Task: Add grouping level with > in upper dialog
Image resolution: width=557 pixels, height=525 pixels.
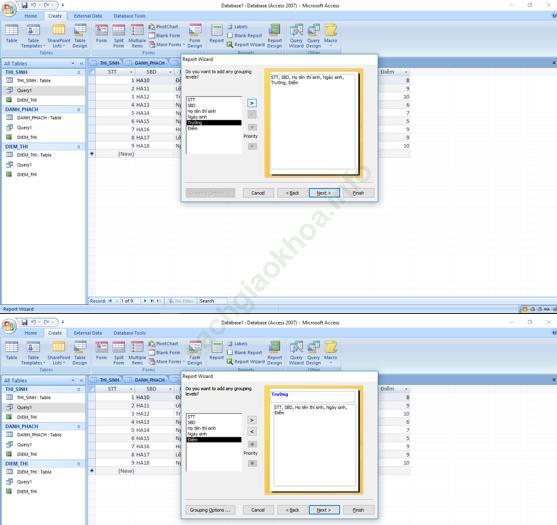Action: (x=252, y=103)
